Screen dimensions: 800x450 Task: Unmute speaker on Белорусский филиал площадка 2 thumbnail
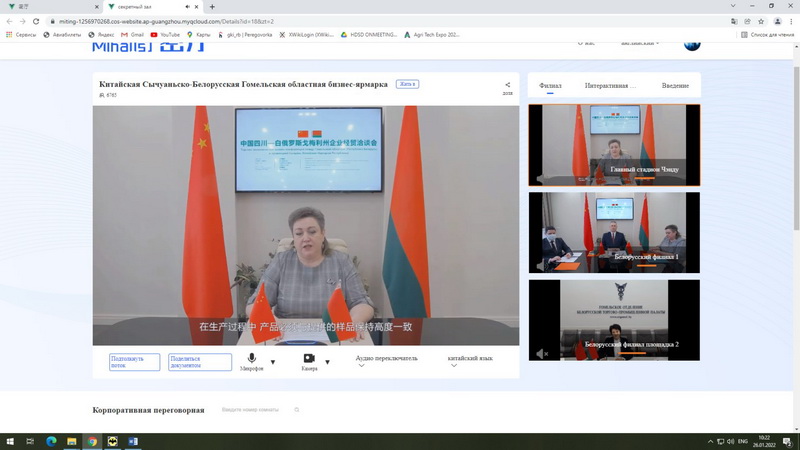(542, 353)
